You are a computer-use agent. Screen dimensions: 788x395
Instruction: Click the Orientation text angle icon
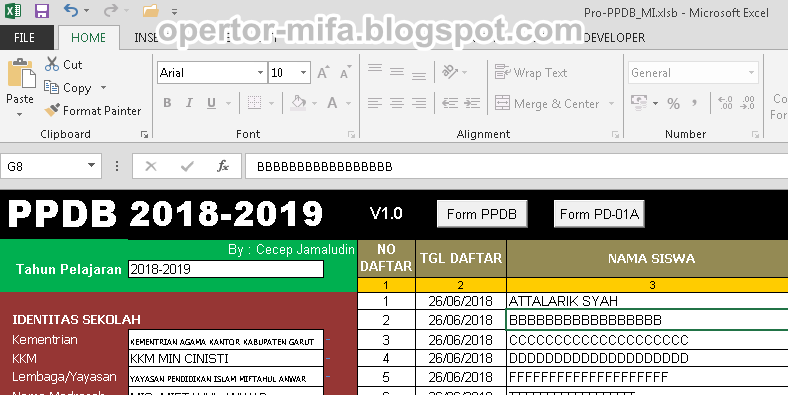point(450,72)
